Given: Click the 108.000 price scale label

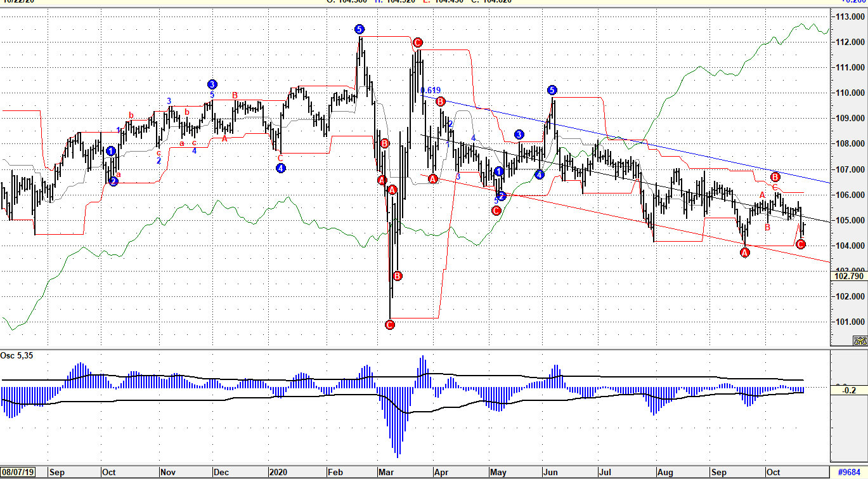Looking at the screenshot, I should click(852, 144).
